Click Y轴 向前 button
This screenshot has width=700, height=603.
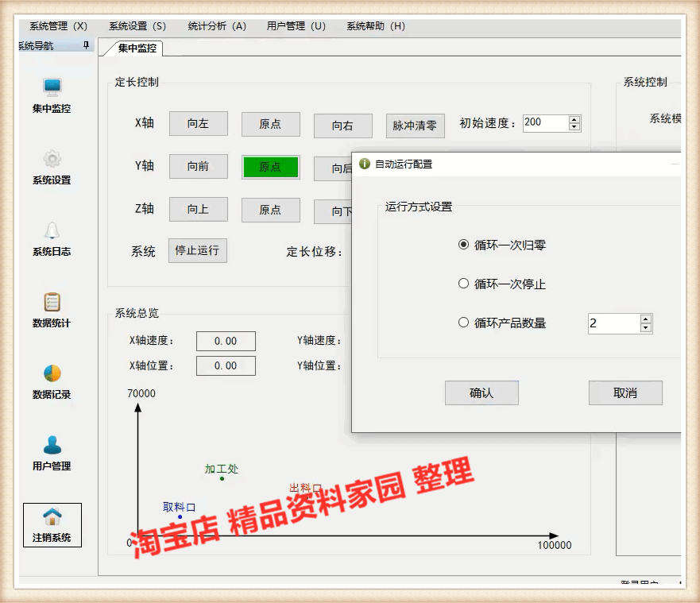click(198, 167)
